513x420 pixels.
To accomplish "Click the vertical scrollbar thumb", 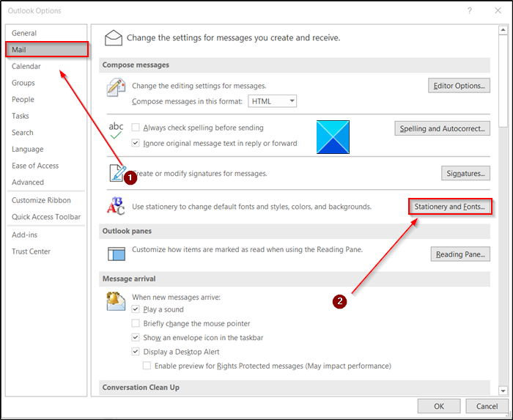I will click(x=503, y=81).
